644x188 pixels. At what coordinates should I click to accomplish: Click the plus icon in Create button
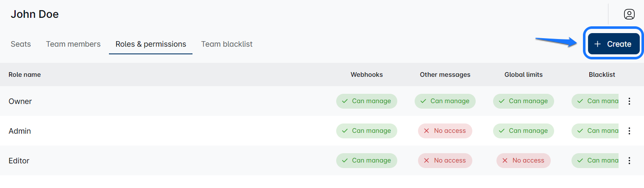(x=597, y=44)
